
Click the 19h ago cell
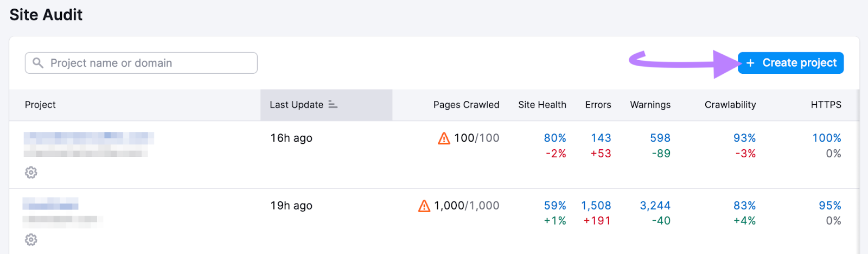tap(291, 206)
